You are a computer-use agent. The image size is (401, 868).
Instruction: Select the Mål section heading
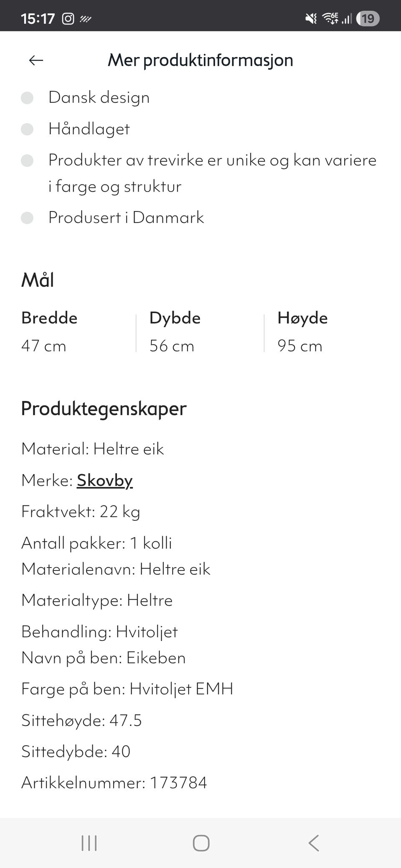pyautogui.click(x=38, y=280)
